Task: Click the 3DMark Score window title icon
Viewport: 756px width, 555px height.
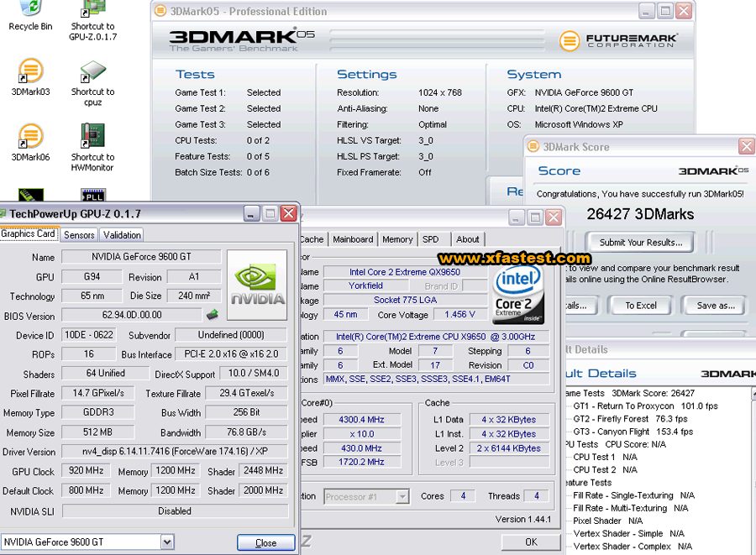Action: tap(533, 146)
